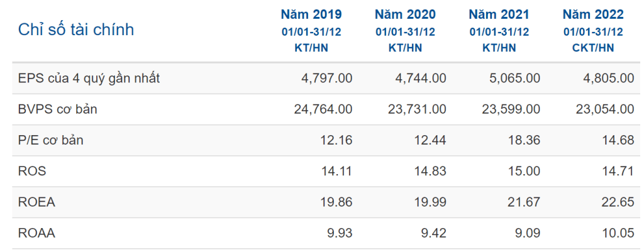Click ROEA value 22.65 for 2022
Screen dimensions: 644x252
(618, 202)
